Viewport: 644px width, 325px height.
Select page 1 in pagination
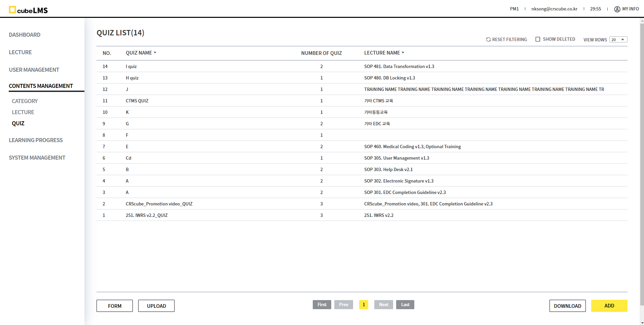coord(364,304)
